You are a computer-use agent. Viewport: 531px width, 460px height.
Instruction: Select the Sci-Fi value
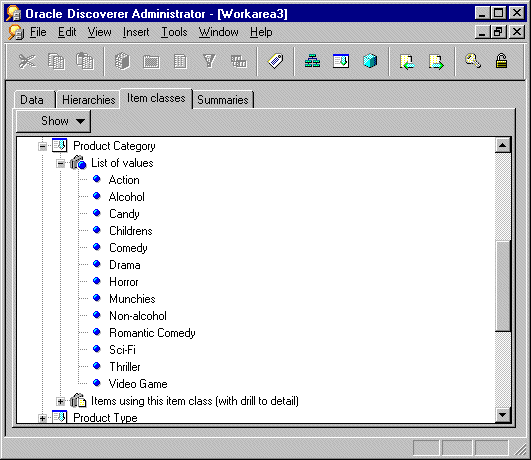pyautogui.click(x=122, y=350)
